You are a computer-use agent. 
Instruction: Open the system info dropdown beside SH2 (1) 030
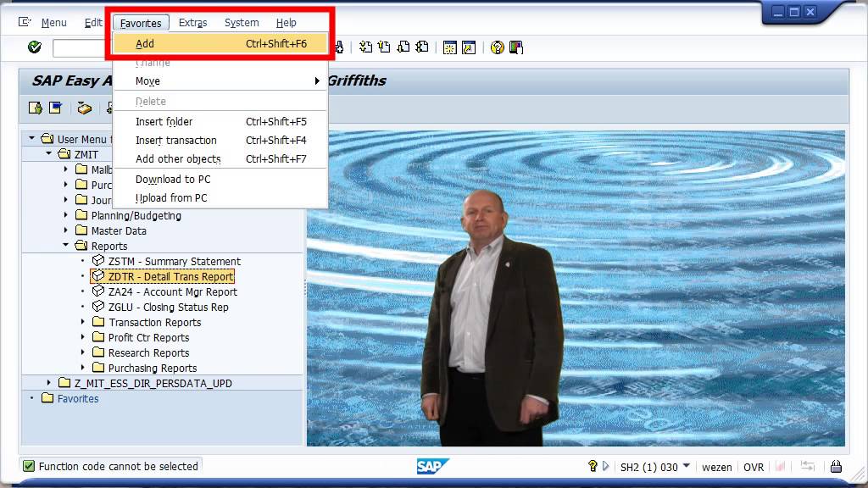click(x=687, y=466)
